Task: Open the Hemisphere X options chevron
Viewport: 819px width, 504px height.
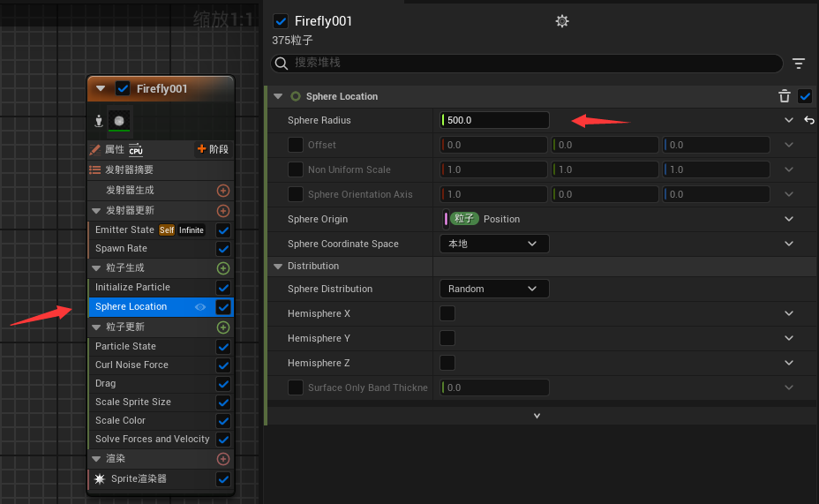Action: click(x=789, y=313)
